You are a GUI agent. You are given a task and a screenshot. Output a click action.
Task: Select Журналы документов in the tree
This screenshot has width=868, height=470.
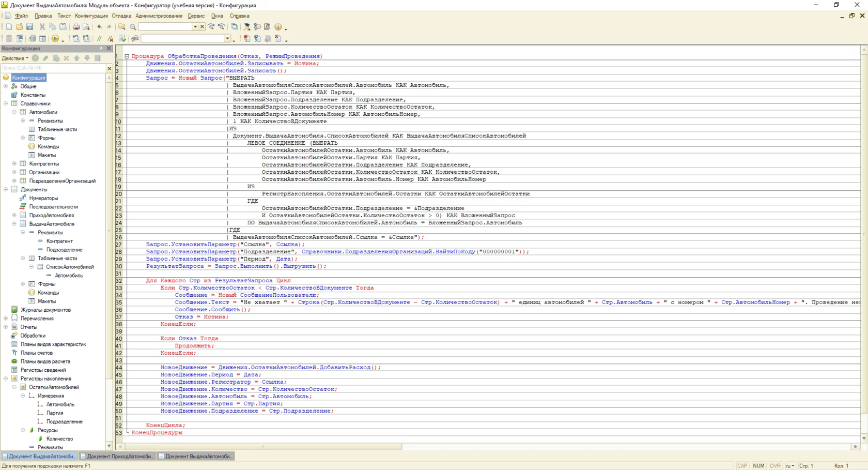(45, 310)
